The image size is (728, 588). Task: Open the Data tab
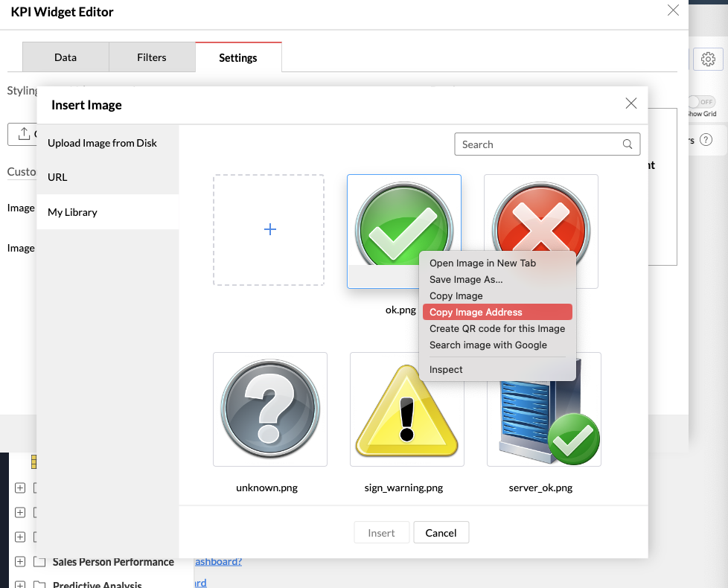tap(66, 57)
